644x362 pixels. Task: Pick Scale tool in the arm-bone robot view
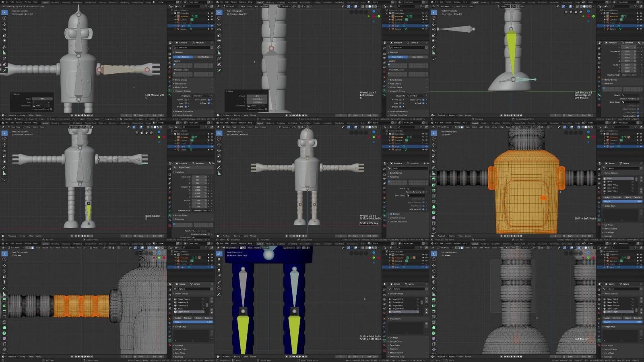coord(4,35)
